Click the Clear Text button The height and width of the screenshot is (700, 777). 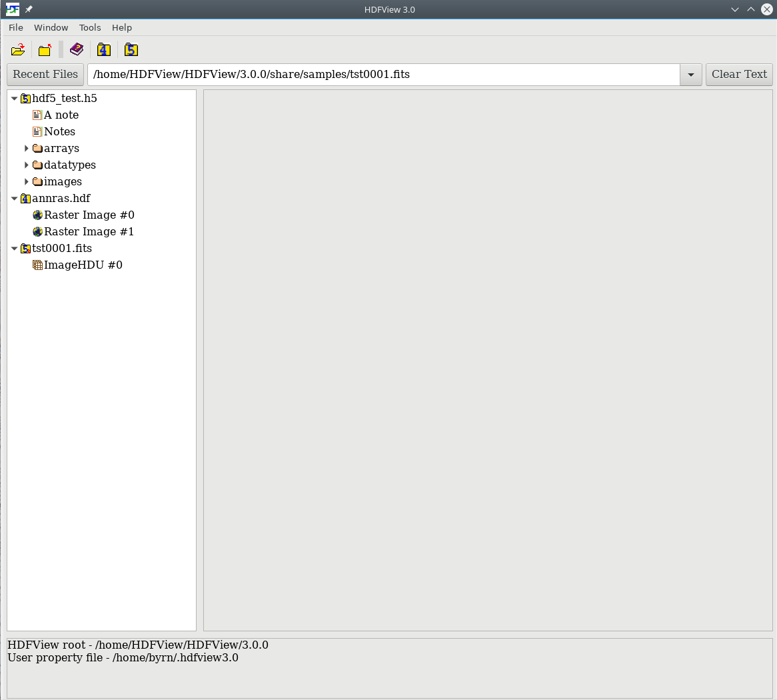point(739,75)
